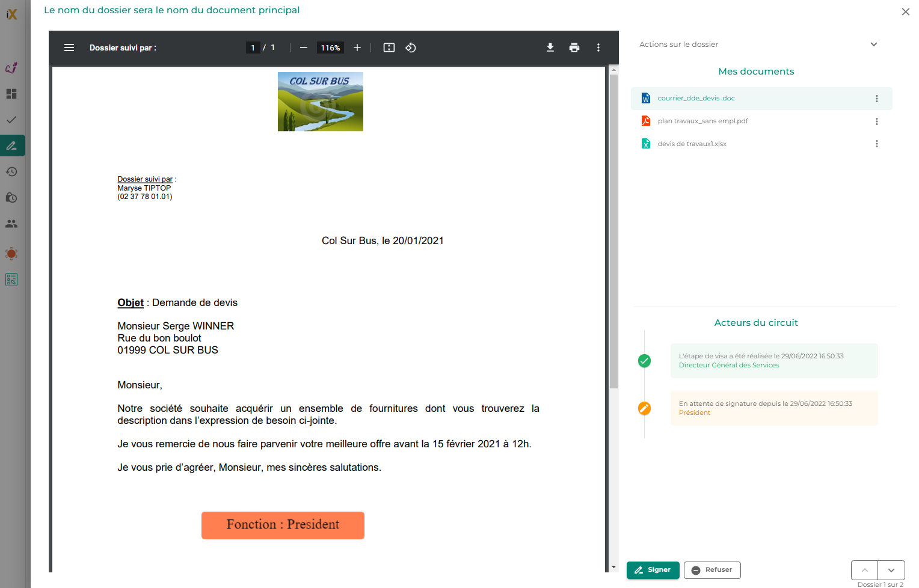
Task: Fit document to page in viewer
Action: pos(389,47)
